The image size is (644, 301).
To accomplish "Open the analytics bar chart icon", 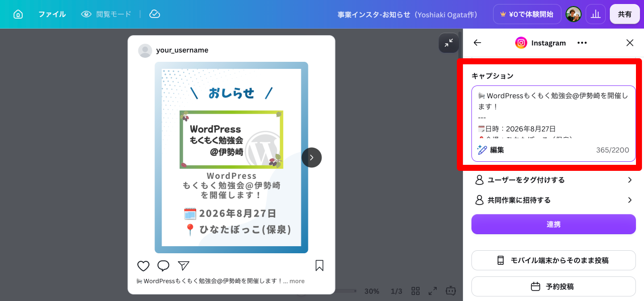I will tap(596, 14).
